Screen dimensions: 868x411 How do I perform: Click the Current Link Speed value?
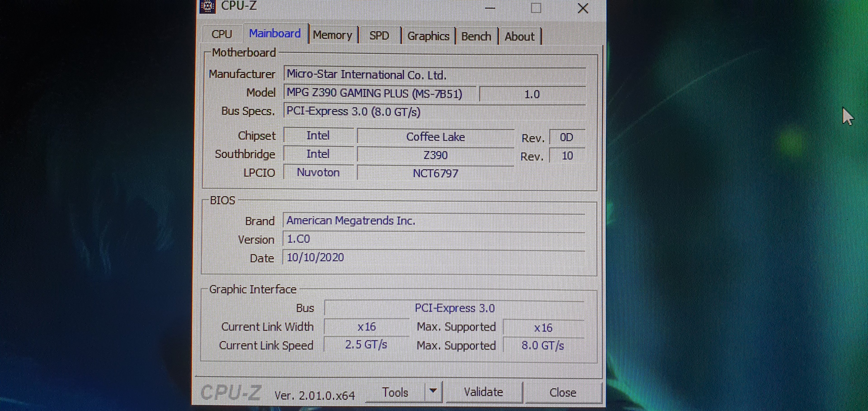[x=366, y=345]
